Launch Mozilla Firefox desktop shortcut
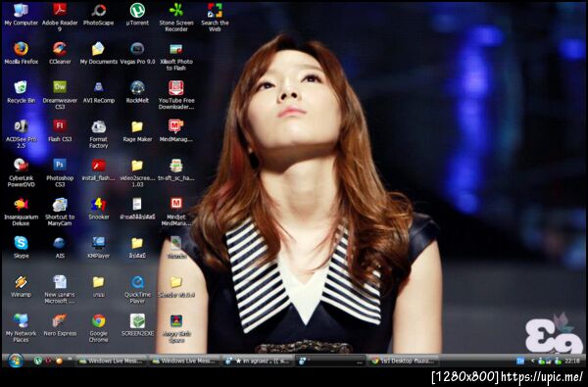Screen dimensions: 588x387 (21, 53)
